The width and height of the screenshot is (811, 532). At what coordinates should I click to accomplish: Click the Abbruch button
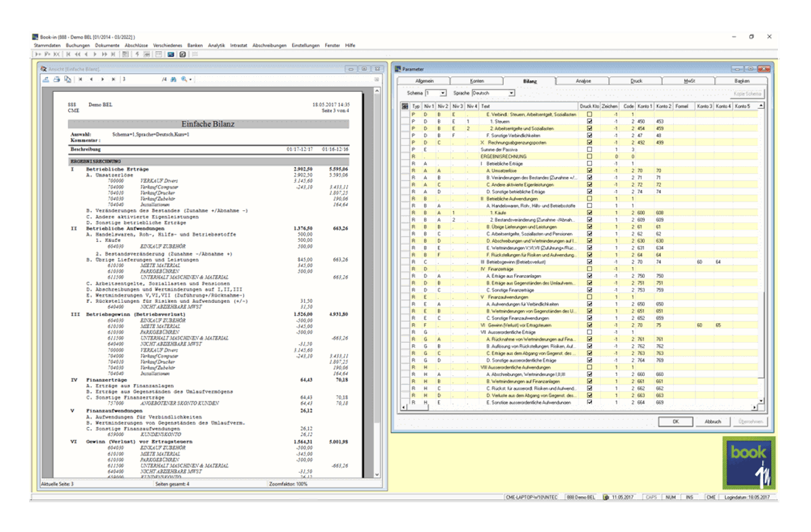click(x=713, y=421)
